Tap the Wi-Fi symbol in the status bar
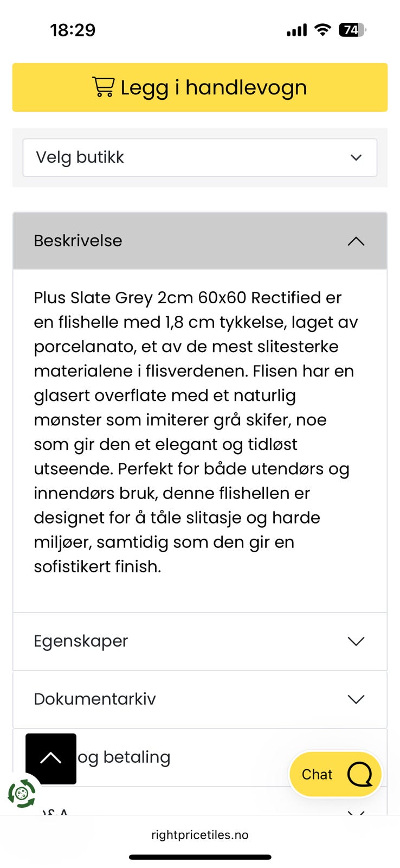The height and width of the screenshot is (868, 400). click(x=322, y=30)
